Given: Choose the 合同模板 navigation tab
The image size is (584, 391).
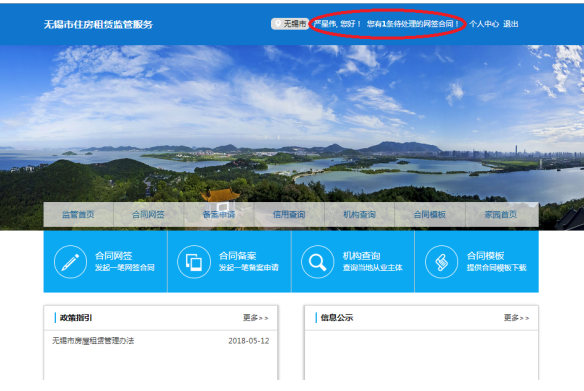Looking at the screenshot, I should (x=430, y=214).
